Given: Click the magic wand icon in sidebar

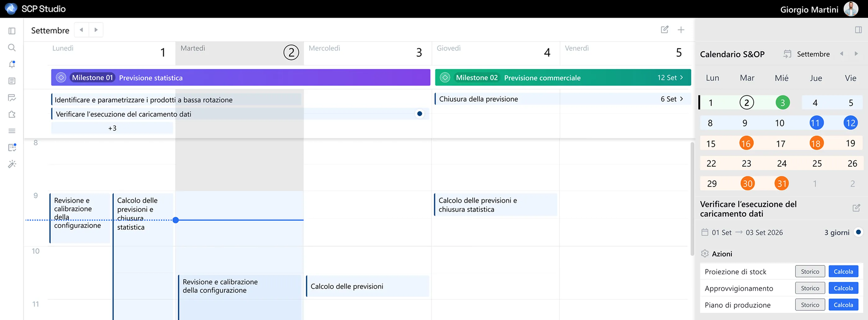Looking at the screenshot, I should pos(12,164).
